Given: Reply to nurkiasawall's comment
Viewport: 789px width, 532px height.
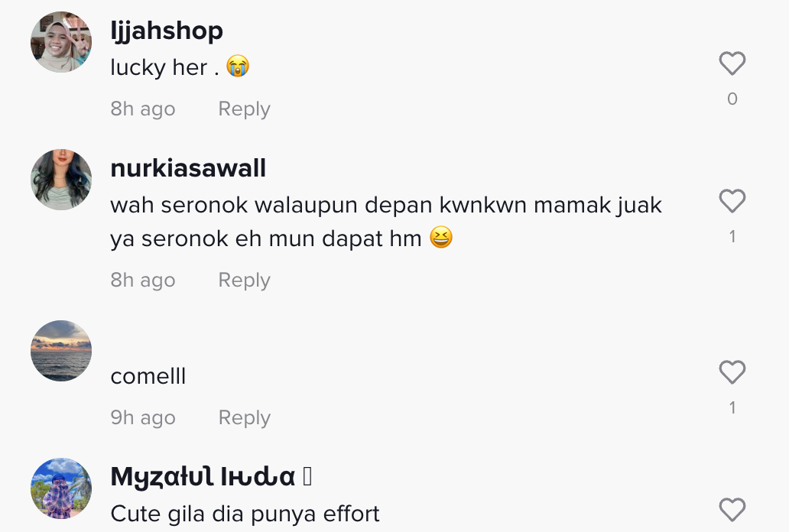Looking at the screenshot, I should (x=244, y=280).
